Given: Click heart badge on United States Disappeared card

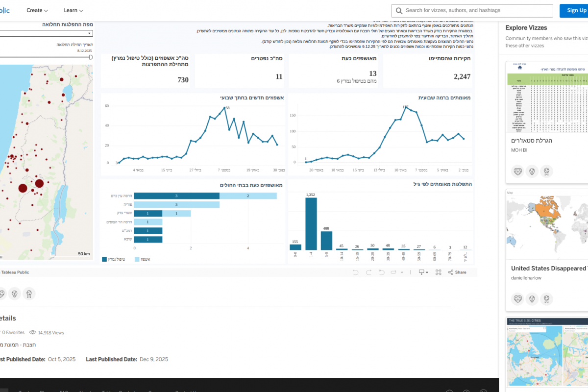Looking at the screenshot, I should click(x=517, y=298).
